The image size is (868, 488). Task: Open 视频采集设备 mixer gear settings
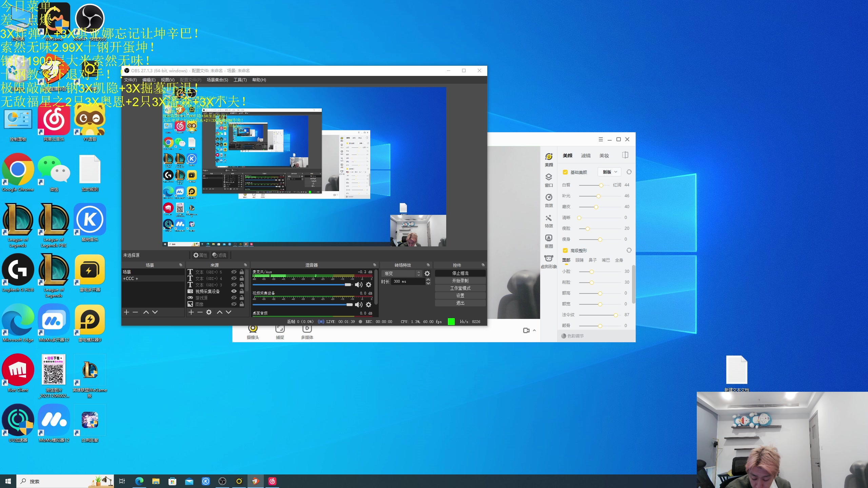369,305
